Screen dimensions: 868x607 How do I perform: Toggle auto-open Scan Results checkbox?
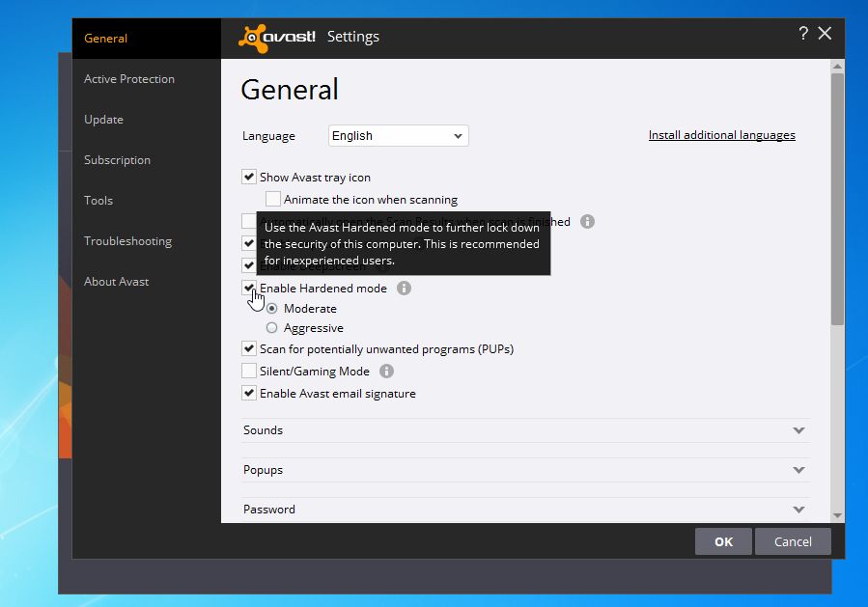(248, 221)
